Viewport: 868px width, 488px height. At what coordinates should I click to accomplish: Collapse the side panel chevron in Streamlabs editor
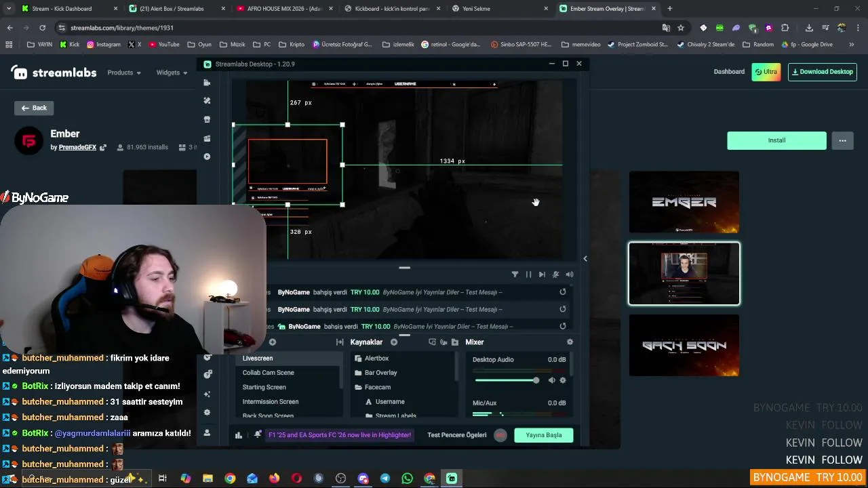tap(585, 258)
